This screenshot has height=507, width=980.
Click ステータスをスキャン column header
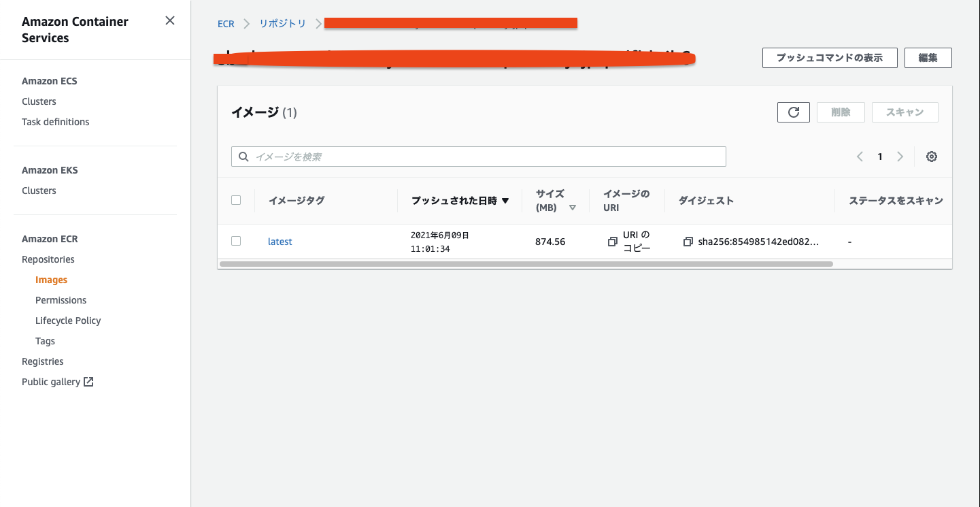click(x=896, y=201)
